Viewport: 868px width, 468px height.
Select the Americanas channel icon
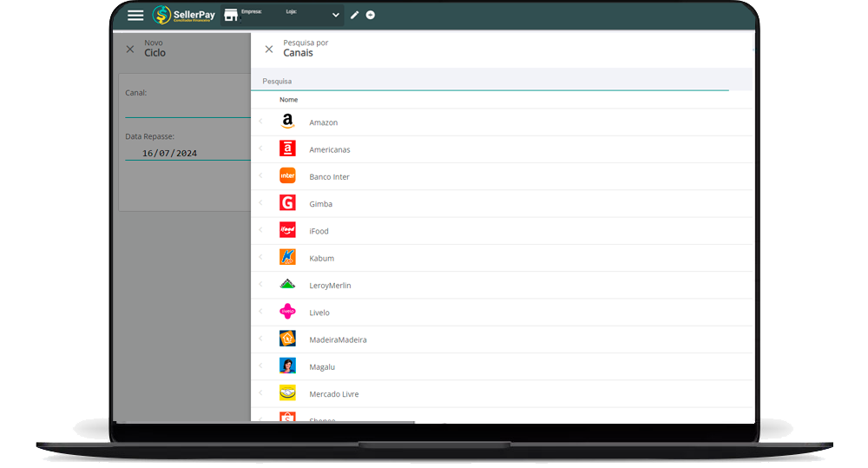point(287,149)
